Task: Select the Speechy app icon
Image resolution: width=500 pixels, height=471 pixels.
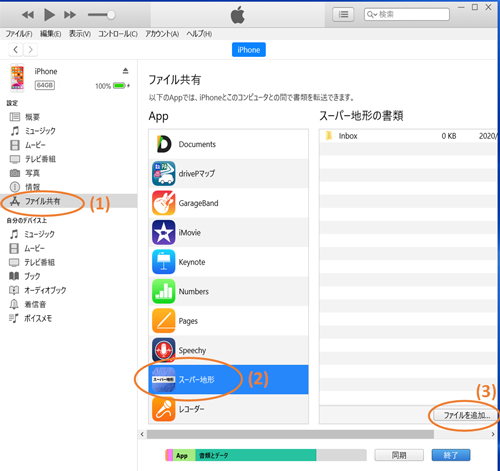Action: pyautogui.click(x=163, y=350)
